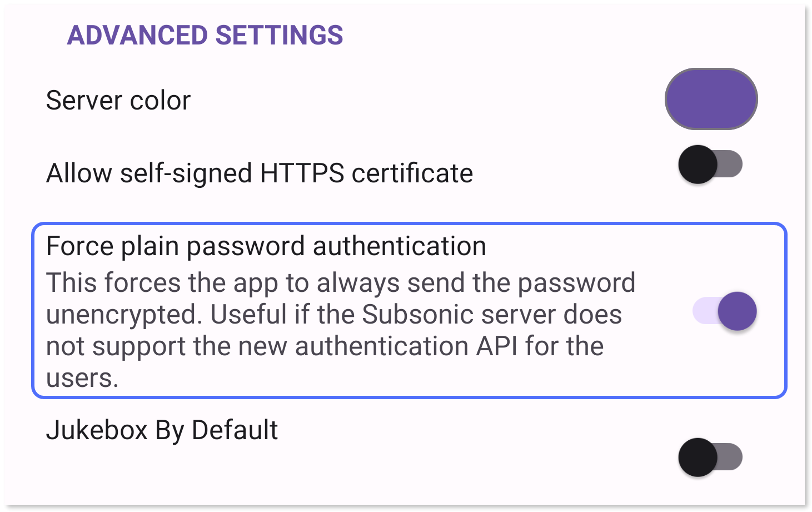Screen dimensions: 812x512
Task: Turn on Jukebox By Default
Action: point(710,457)
